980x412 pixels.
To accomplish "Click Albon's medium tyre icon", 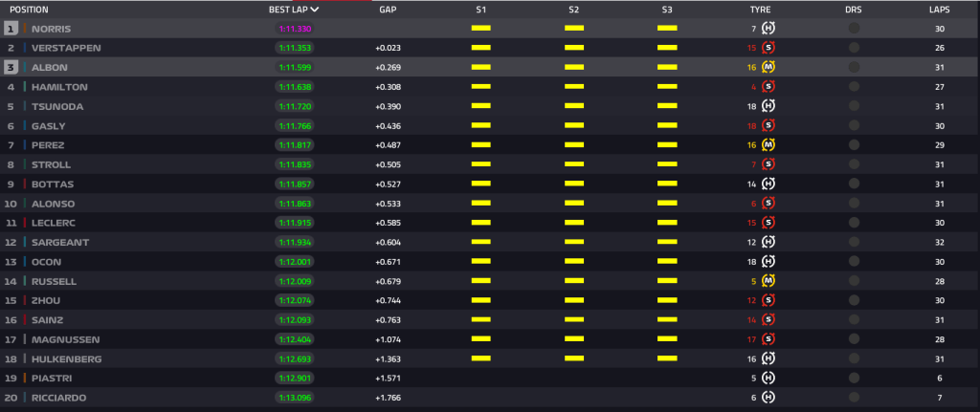I will (x=768, y=67).
